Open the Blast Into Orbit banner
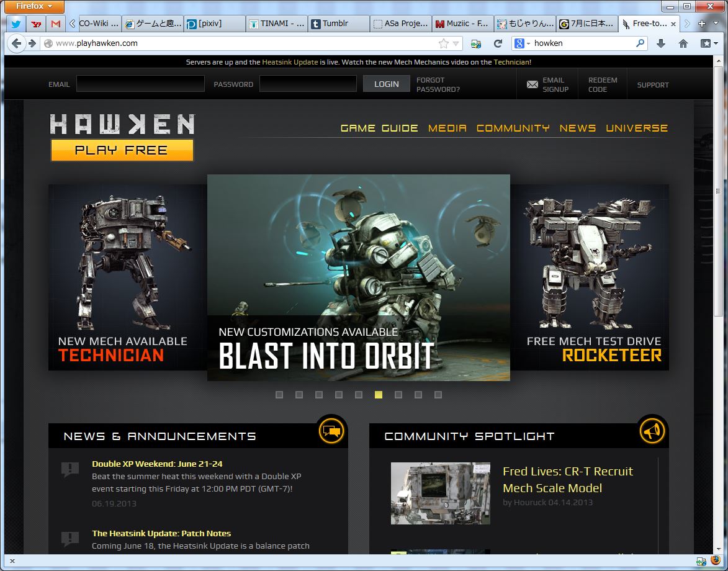The height and width of the screenshot is (571, 728). (x=359, y=277)
